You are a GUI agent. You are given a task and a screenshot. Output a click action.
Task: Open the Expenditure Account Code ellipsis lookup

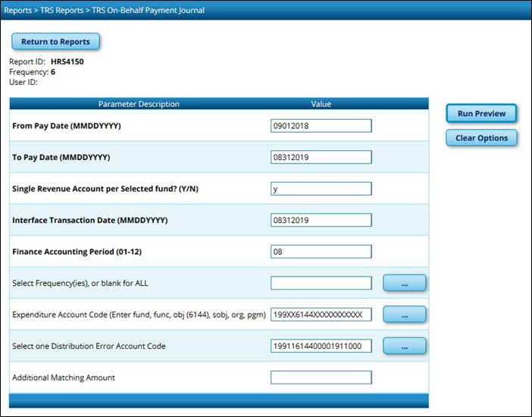click(x=404, y=314)
